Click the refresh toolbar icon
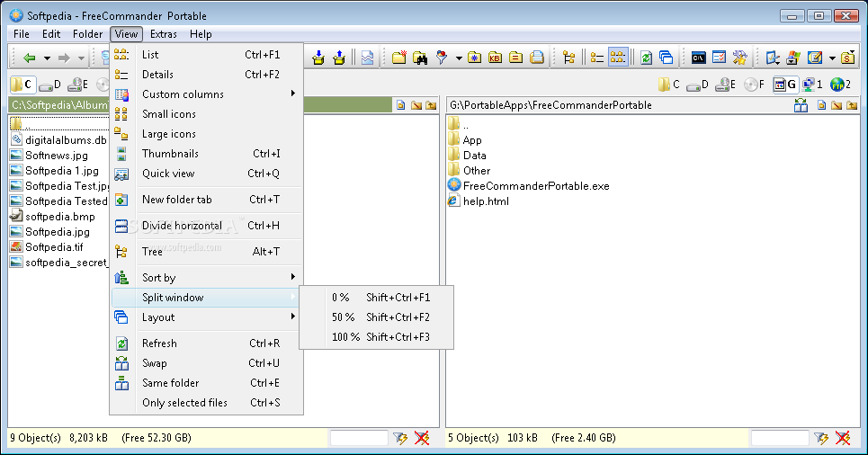868x455 pixels. (x=646, y=58)
